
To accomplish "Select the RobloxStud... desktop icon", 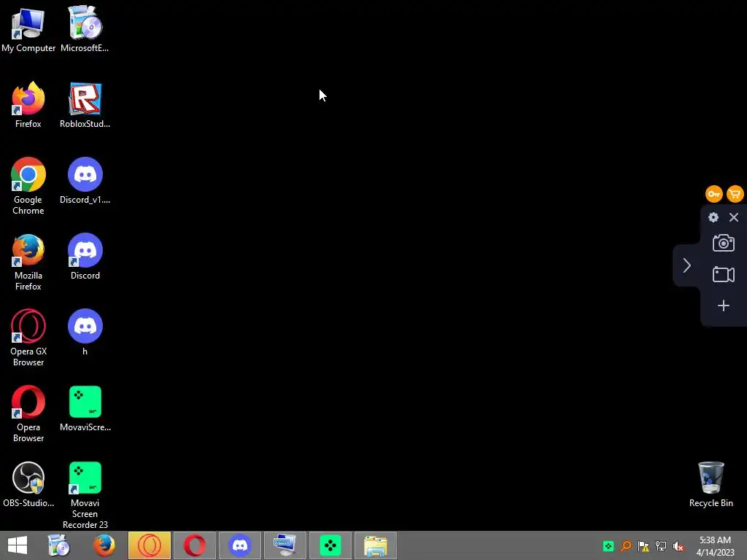I will pos(85,105).
